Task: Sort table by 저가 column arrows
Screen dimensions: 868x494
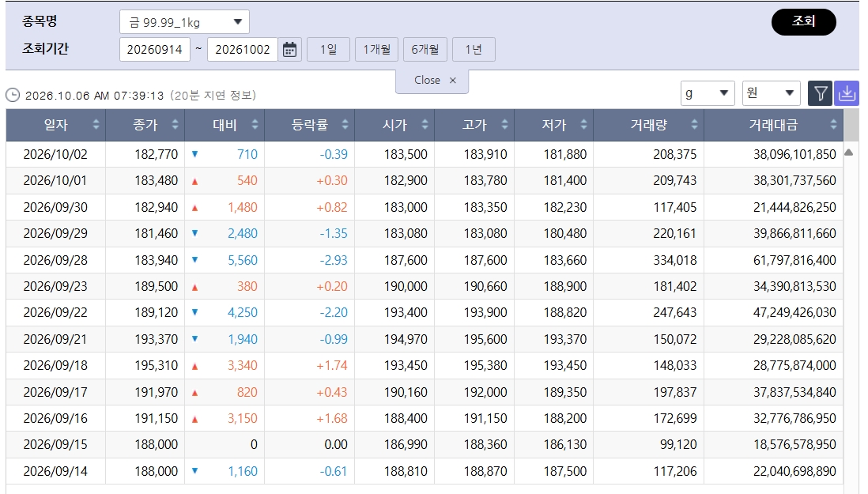Action: (x=583, y=124)
